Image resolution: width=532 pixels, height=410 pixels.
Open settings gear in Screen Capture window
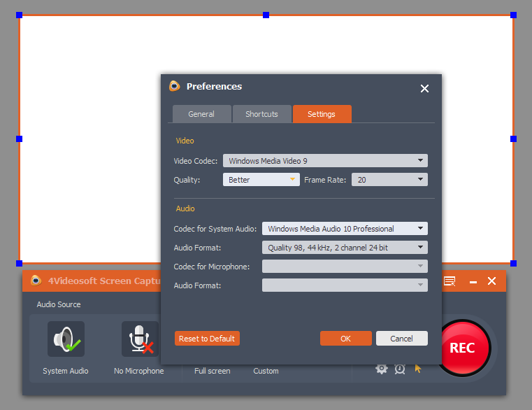[x=382, y=369]
